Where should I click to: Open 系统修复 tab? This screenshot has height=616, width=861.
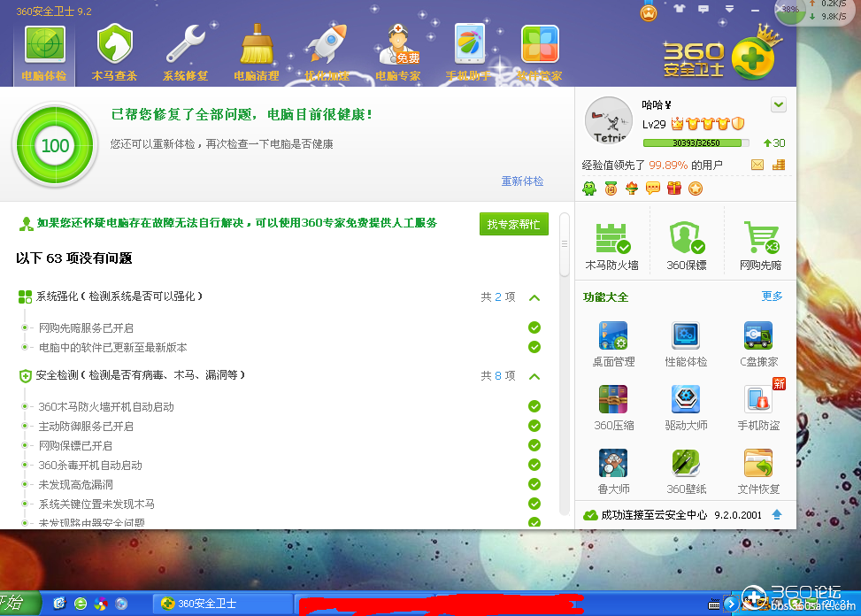tap(186, 54)
